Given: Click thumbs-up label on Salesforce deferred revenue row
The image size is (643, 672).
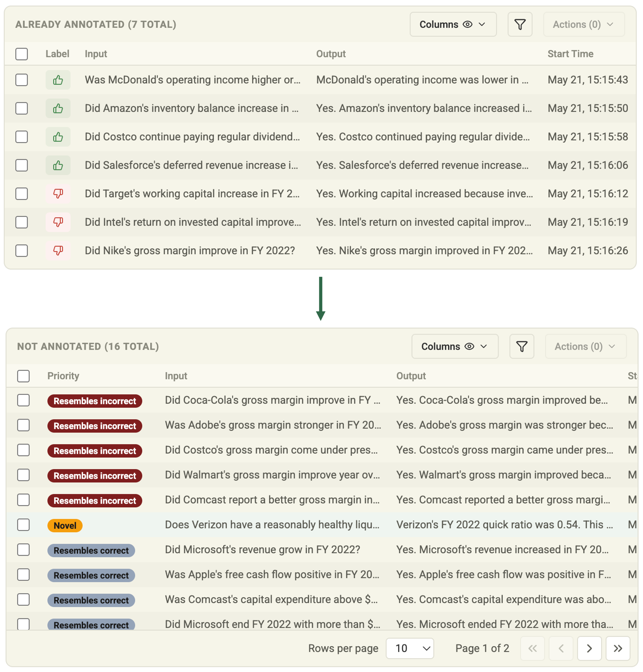Looking at the screenshot, I should pyautogui.click(x=58, y=165).
